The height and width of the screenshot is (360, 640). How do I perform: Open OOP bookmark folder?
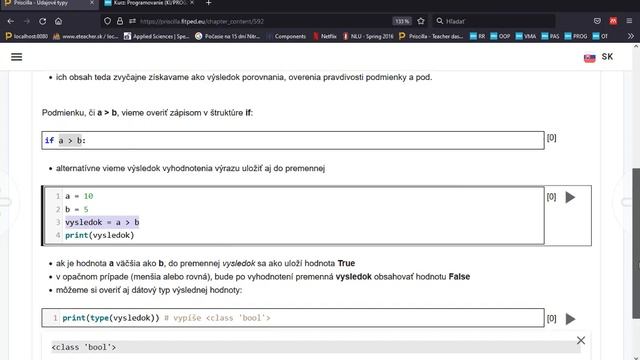pyautogui.click(x=500, y=36)
